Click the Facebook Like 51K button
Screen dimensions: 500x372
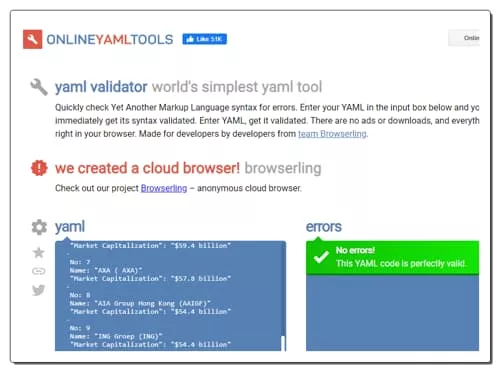(204, 39)
